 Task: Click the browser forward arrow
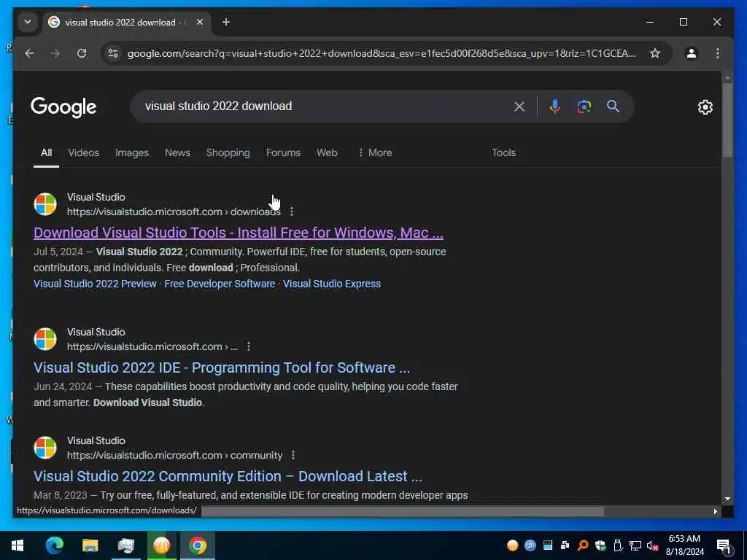coord(55,53)
